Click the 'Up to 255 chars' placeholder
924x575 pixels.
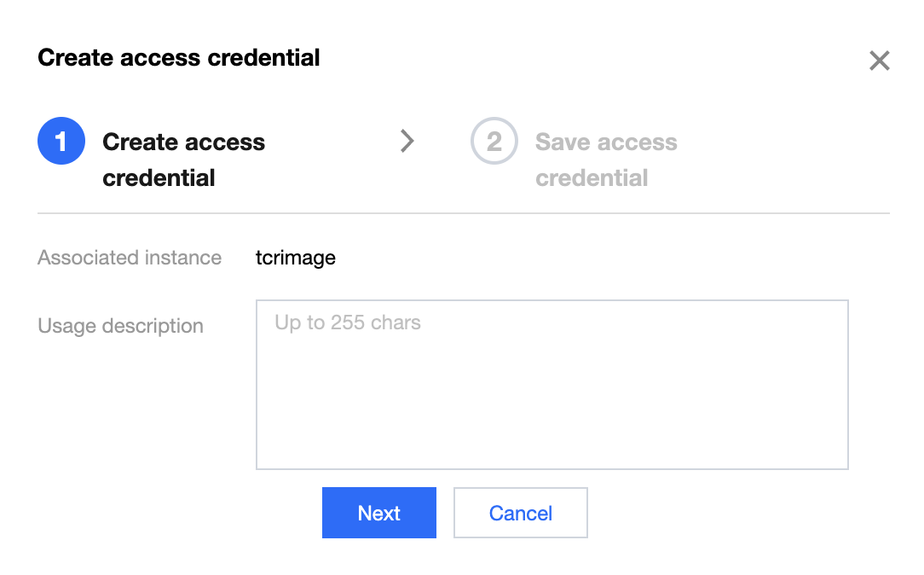tap(348, 322)
